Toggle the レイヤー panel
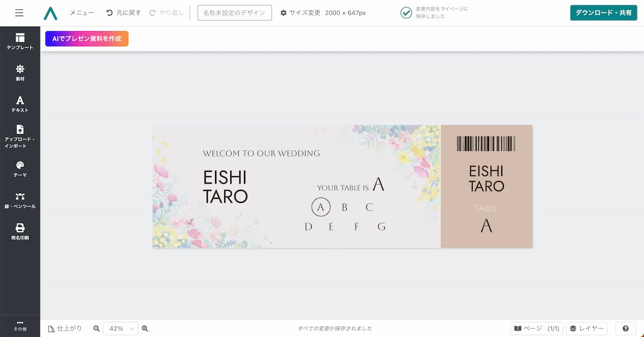Image resolution: width=644 pixels, height=337 pixels. [587, 328]
